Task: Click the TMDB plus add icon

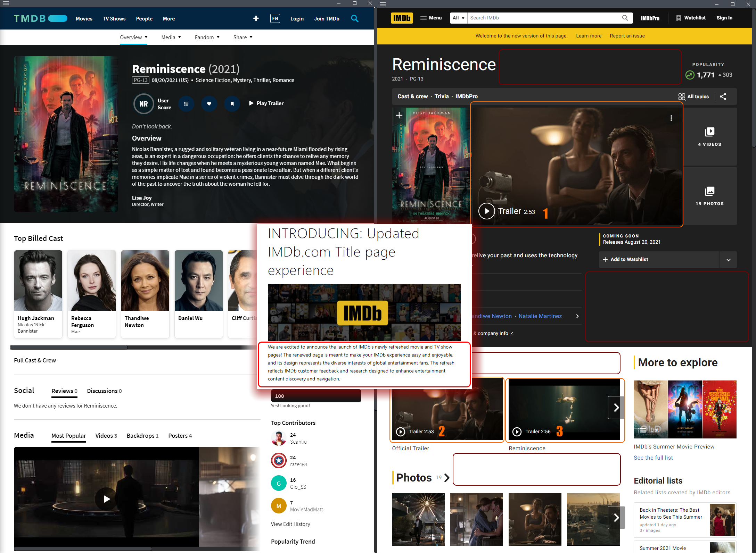Action: [x=256, y=18]
